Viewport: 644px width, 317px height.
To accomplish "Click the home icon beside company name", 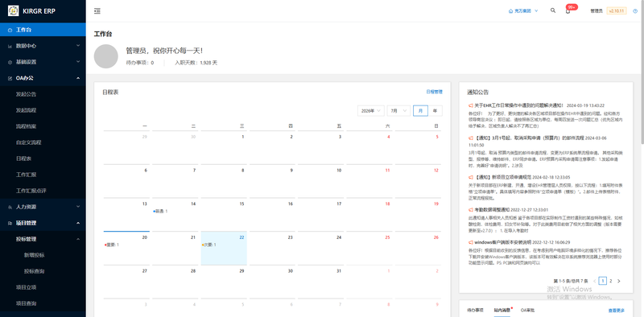I will tap(510, 11).
